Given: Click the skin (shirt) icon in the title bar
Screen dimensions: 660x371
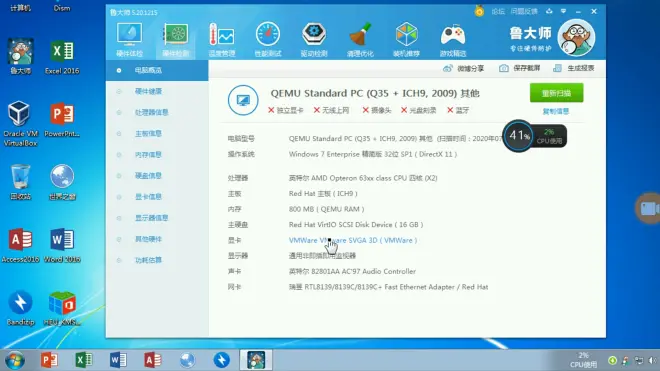Looking at the screenshot, I should pos(549,11).
